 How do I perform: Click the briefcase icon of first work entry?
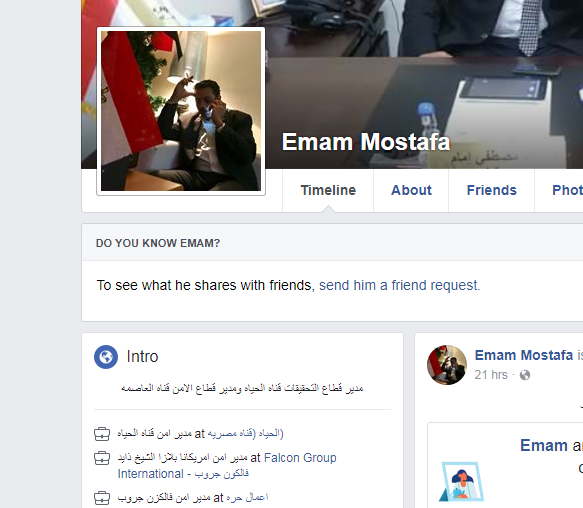102,434
